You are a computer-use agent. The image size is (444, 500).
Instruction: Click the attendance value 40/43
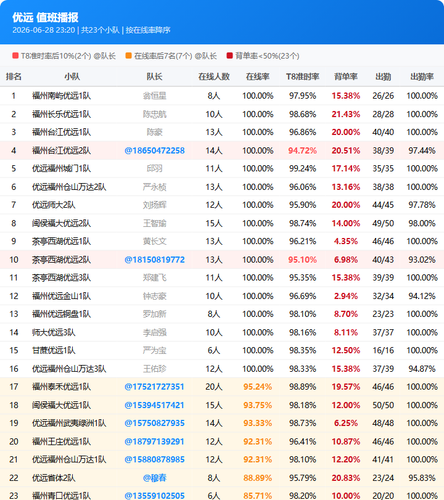click(x=383, y=260)
